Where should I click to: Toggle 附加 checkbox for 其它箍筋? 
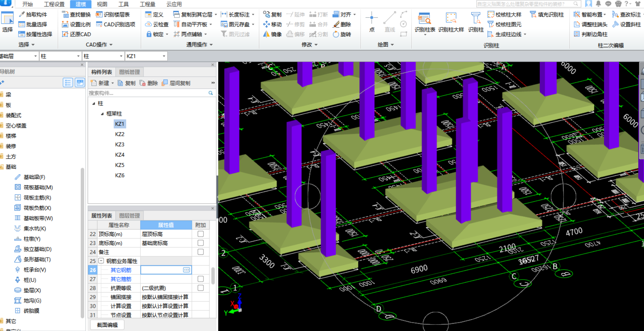pyautogui.click(x=201, y=279)
